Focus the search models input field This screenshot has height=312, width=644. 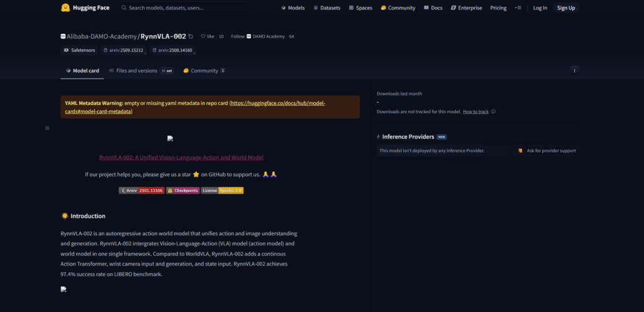pos(184,8)
